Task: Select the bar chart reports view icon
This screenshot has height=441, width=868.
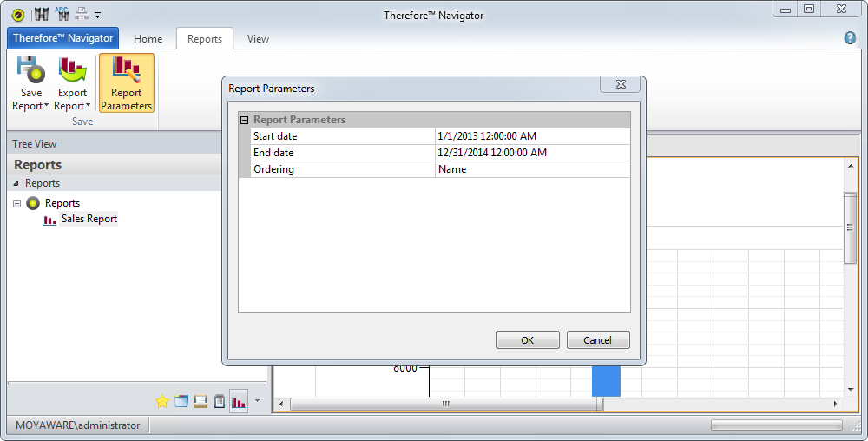Action: click(x=239, y=401)
